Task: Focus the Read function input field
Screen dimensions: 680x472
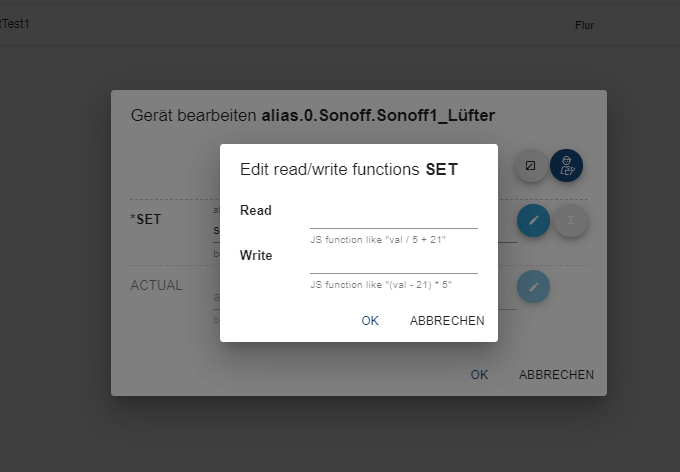Action: click(394, 219)
